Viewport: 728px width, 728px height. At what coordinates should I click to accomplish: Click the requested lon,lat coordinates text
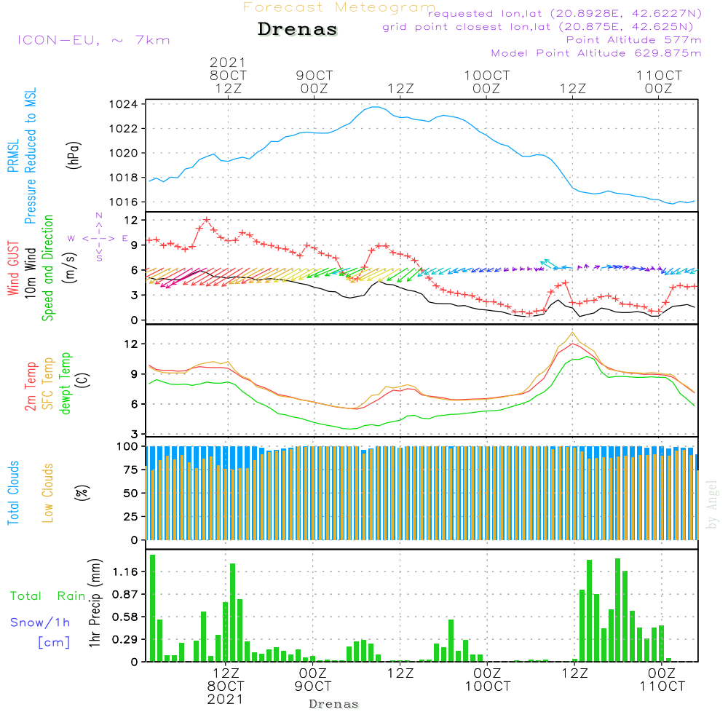tap(564, 14)
